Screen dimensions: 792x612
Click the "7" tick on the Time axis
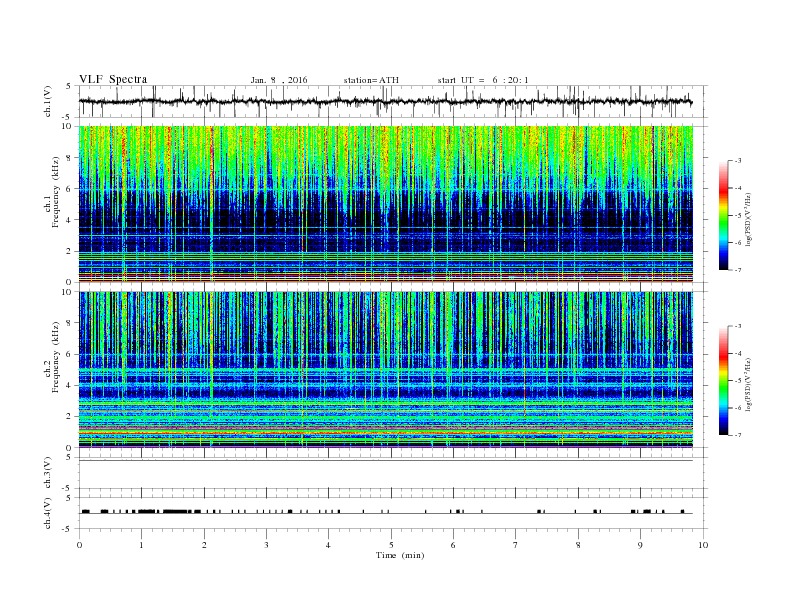point(516,545)
